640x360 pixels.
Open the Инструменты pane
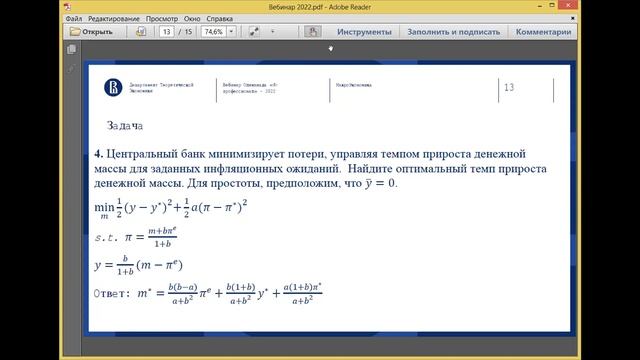(x=364, y=31)
